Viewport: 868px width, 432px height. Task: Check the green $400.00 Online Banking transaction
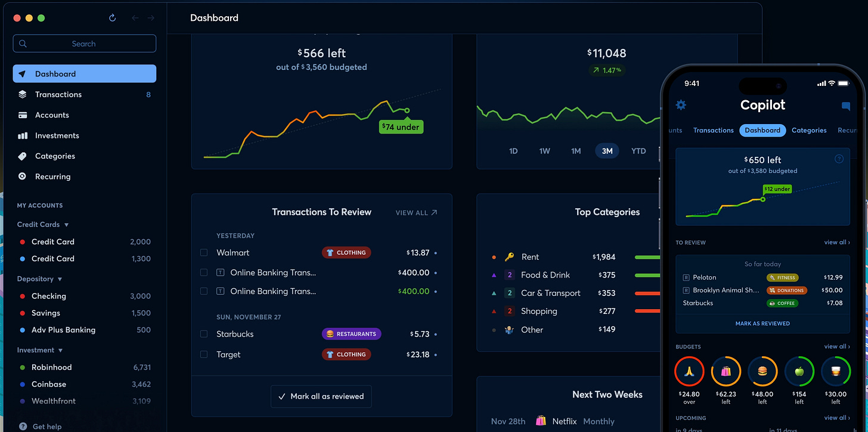click(204, 291)
